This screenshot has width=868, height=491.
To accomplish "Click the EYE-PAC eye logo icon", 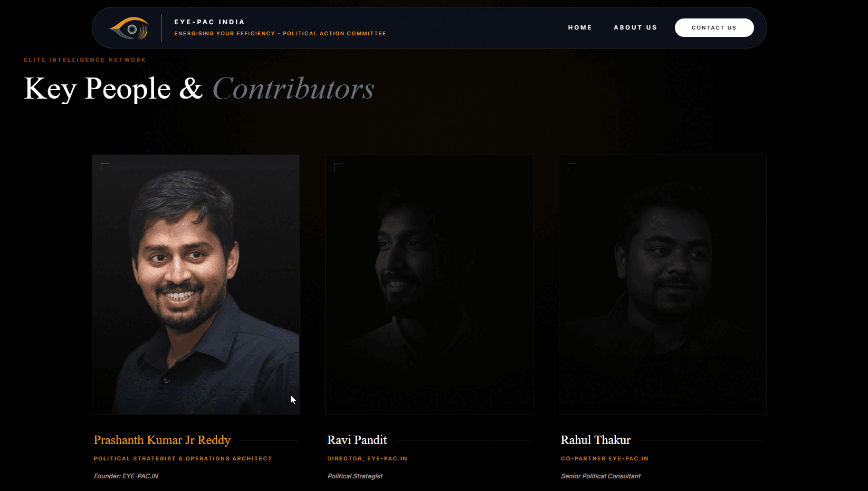I will (x=129, y=28).
